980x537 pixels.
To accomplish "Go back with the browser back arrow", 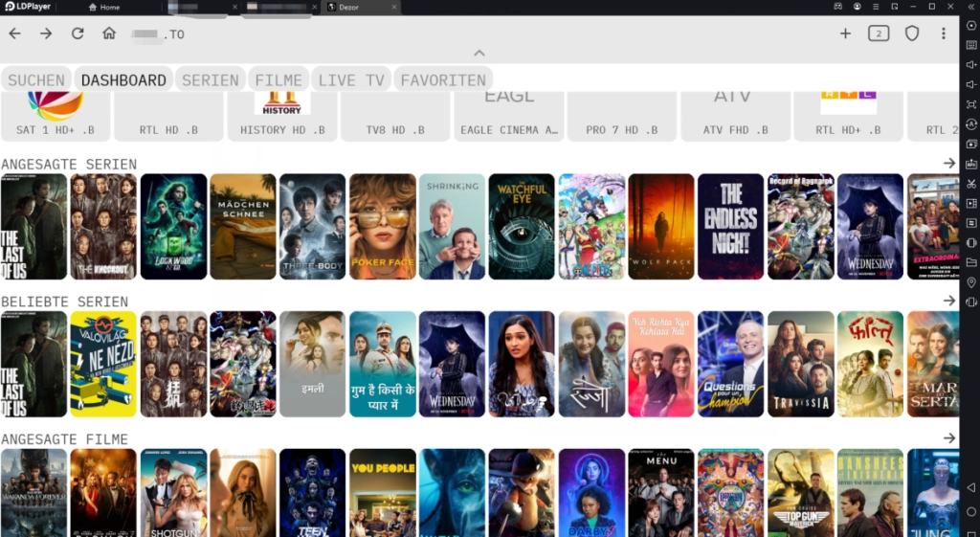I will tap(14, 34).
